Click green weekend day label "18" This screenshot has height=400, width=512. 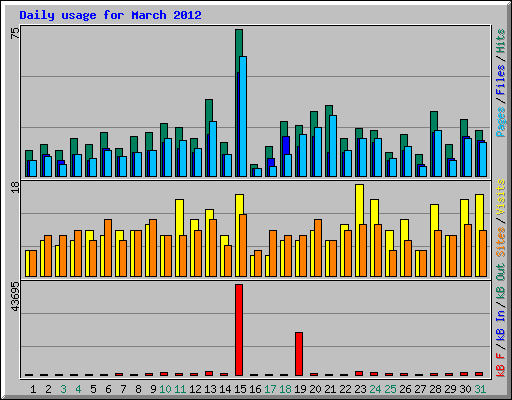[x=285, y=389]
